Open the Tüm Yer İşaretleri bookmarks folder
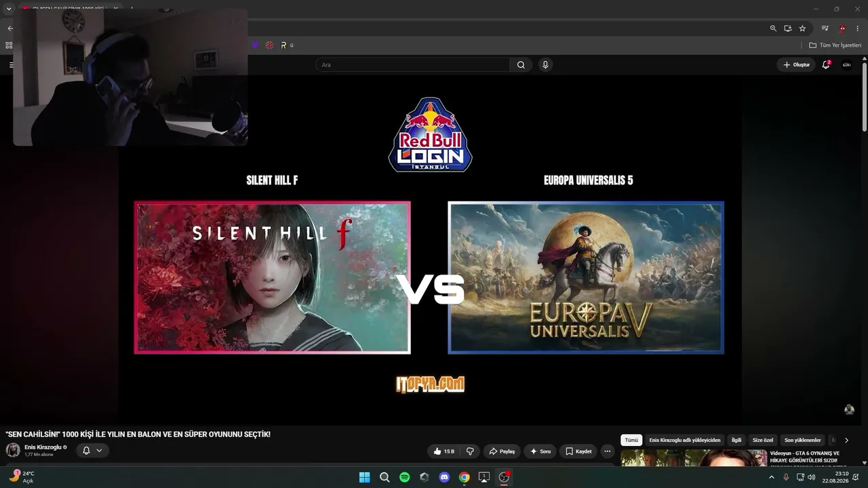The height and width of the screenshot is (488, 868). pos(835,45)
